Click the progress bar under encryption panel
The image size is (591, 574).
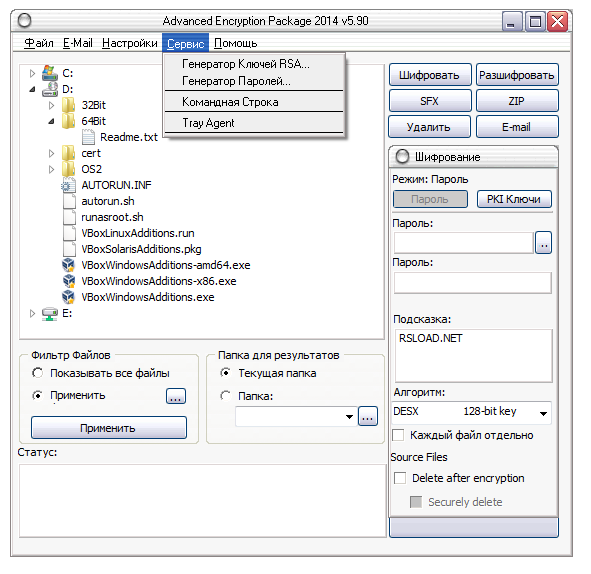(474, 527)
